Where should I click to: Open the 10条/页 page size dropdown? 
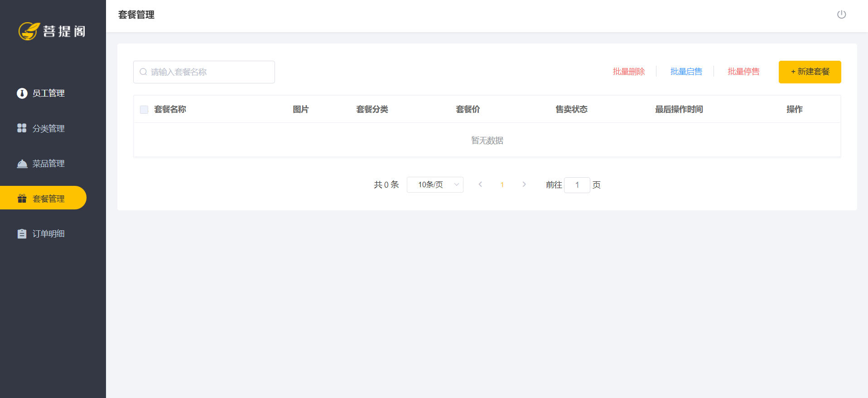[435, 184]
